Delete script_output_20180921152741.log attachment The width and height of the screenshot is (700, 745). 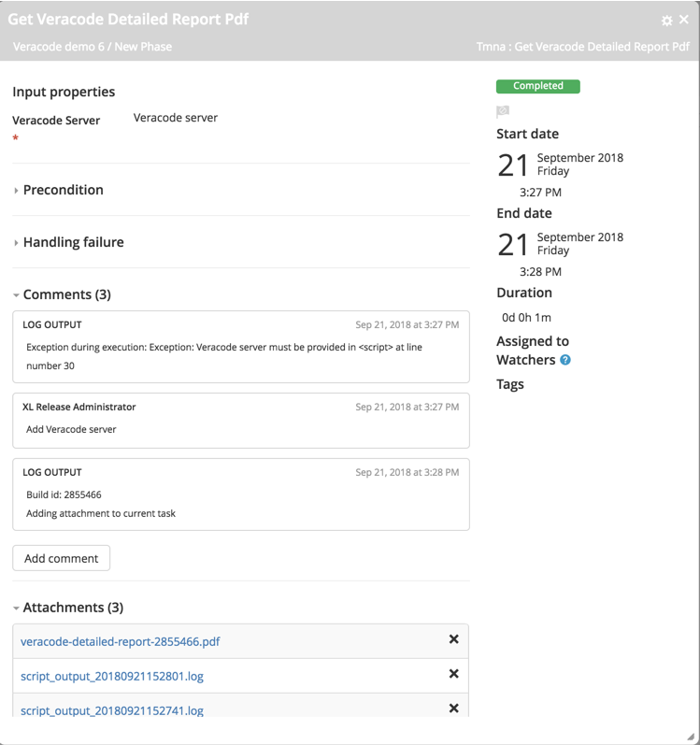453,709
